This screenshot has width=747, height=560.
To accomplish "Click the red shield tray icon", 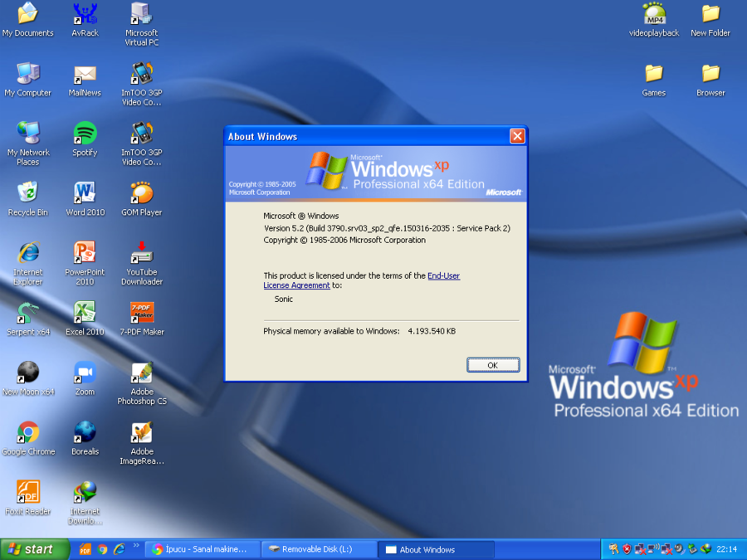I will [627, 549].
